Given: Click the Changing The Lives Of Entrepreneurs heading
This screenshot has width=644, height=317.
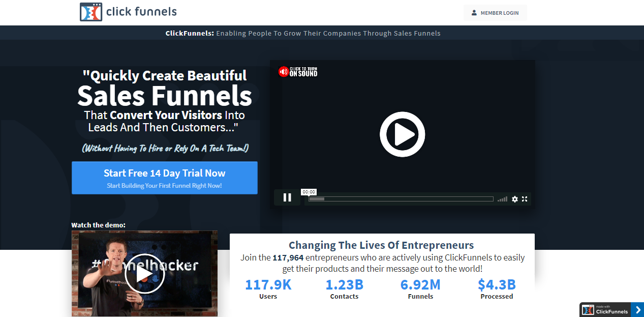Looking at the screenshot, I should pos(381,245).
